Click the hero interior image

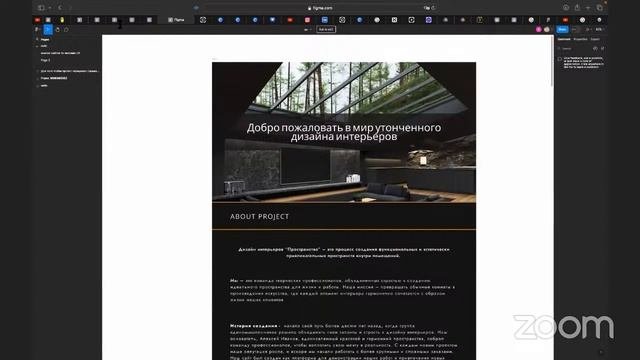tap(344, 132)
